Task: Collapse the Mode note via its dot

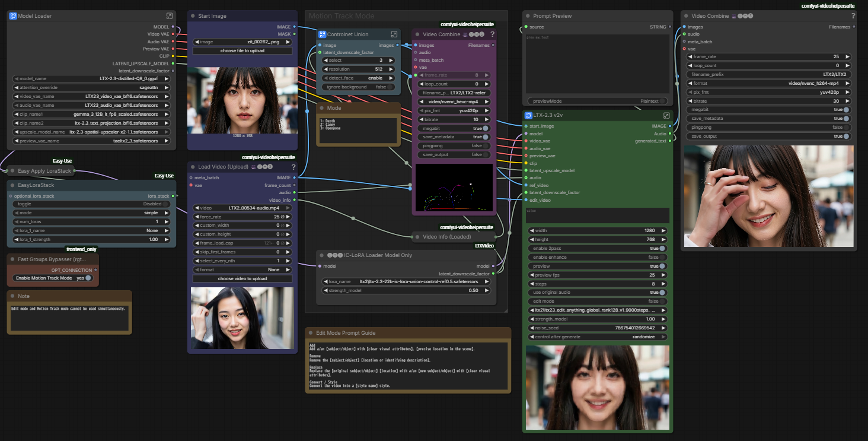Action: pyautogui.click(x=321, y=108)
